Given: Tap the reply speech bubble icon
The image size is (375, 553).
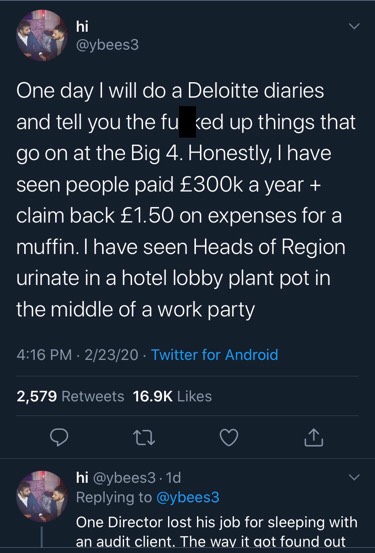Looking at the screenshot, I should [59, 437].
